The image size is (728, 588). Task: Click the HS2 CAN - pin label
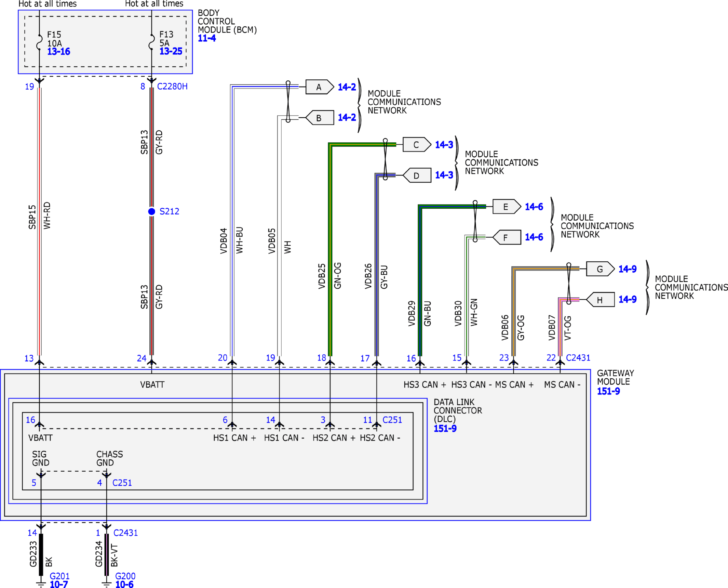[380, 438]
